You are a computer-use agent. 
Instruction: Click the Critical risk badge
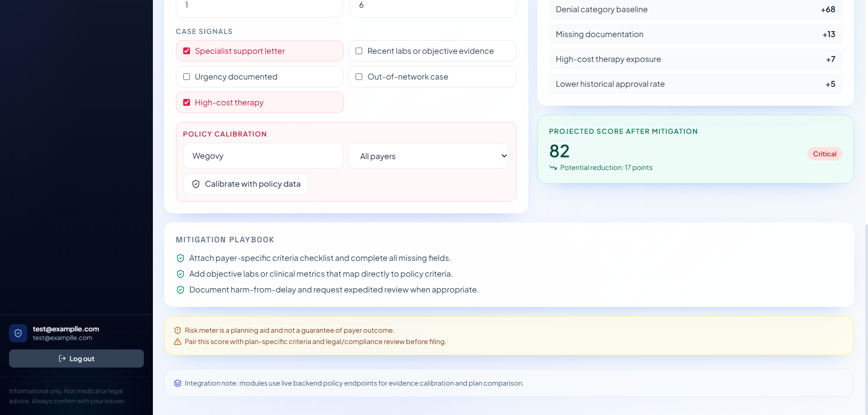[x=825, y=154]
